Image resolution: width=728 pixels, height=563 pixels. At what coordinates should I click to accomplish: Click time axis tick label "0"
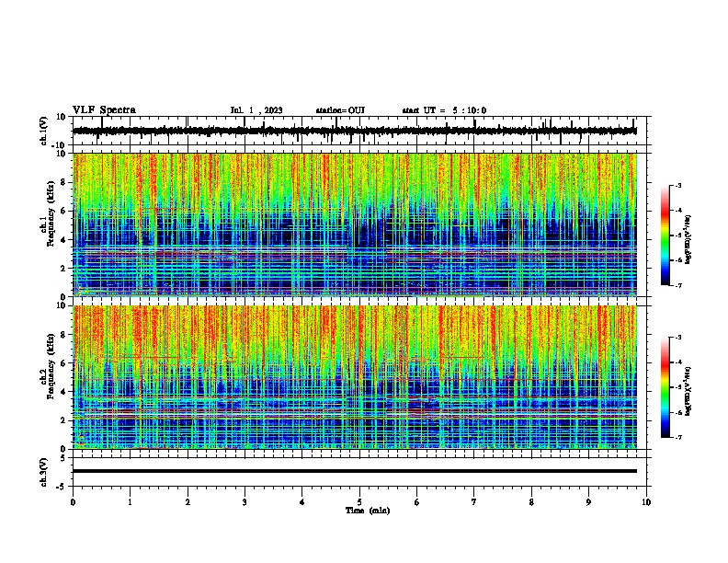pos(73,502)
